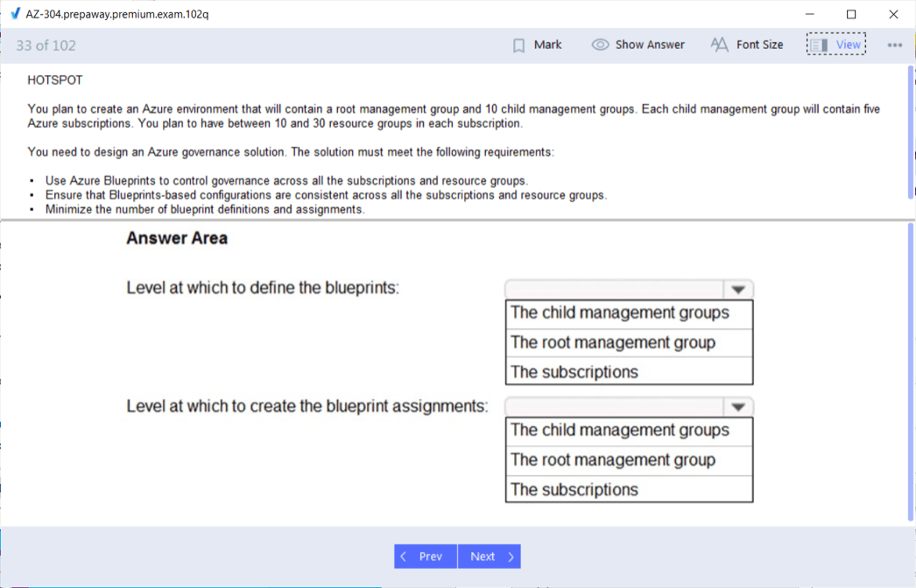
Task: Click the question pane vertical scrollbar
Action: (x=911, y=131)
